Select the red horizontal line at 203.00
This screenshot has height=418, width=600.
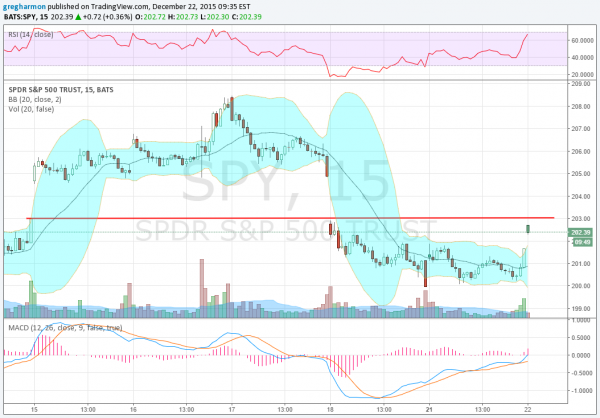tap(290, 218)
